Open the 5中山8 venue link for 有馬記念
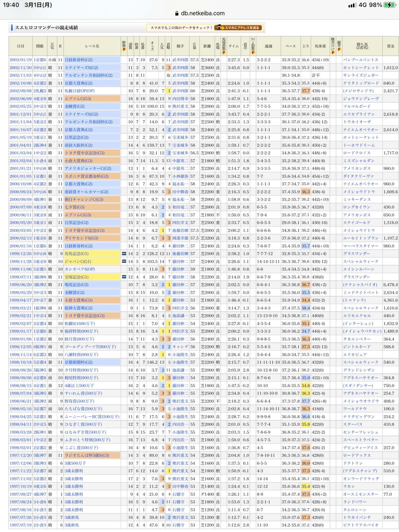Image resolution: width=399 pixels, height=532 pixels. pos(40,254)
